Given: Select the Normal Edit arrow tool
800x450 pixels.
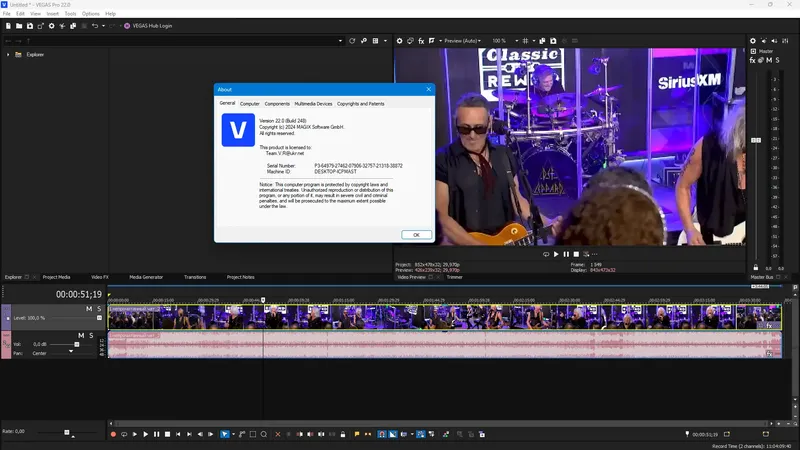Looking at the screenshot, I should [x=225, y=434].
